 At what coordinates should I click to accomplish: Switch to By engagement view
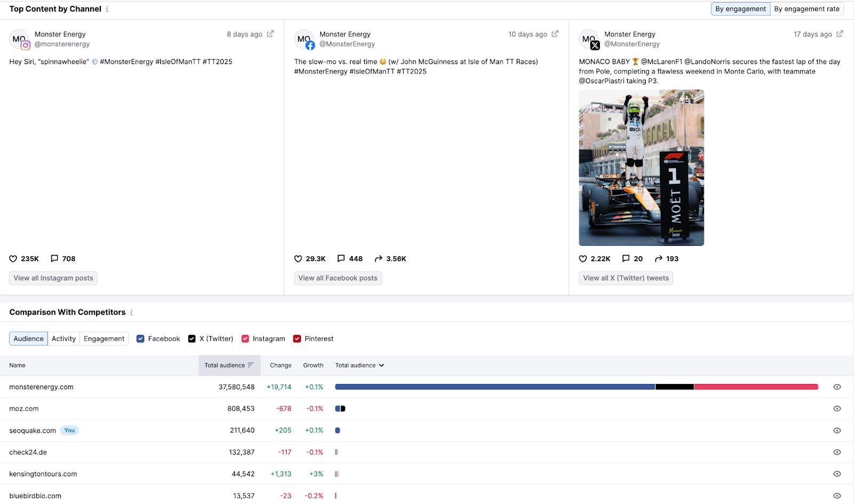pos(740,9)
